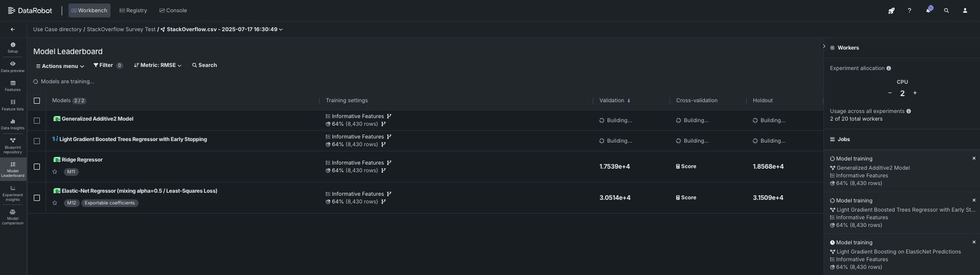980x275 pixels.
Task: Click the rocket icon in top bar
Action: pos(891,10)
